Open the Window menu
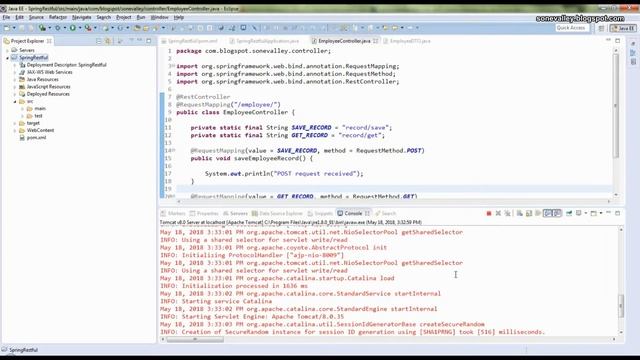 [x=159, y=17]
